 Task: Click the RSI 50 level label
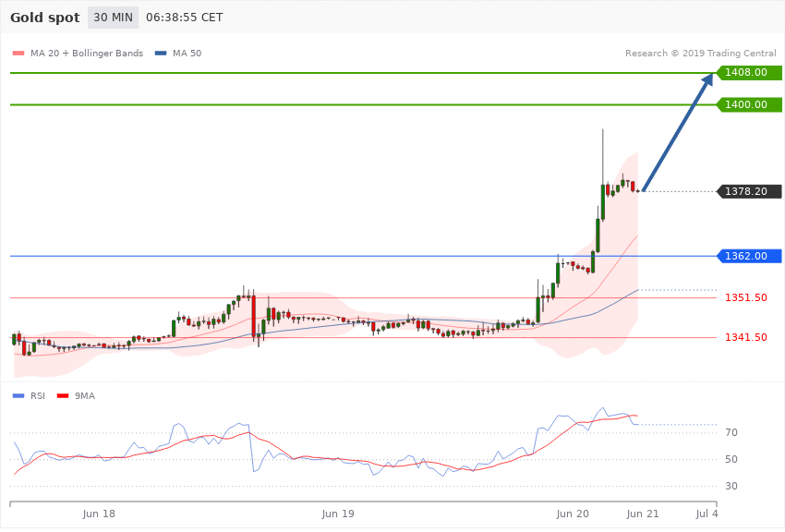tap(731, 459)
